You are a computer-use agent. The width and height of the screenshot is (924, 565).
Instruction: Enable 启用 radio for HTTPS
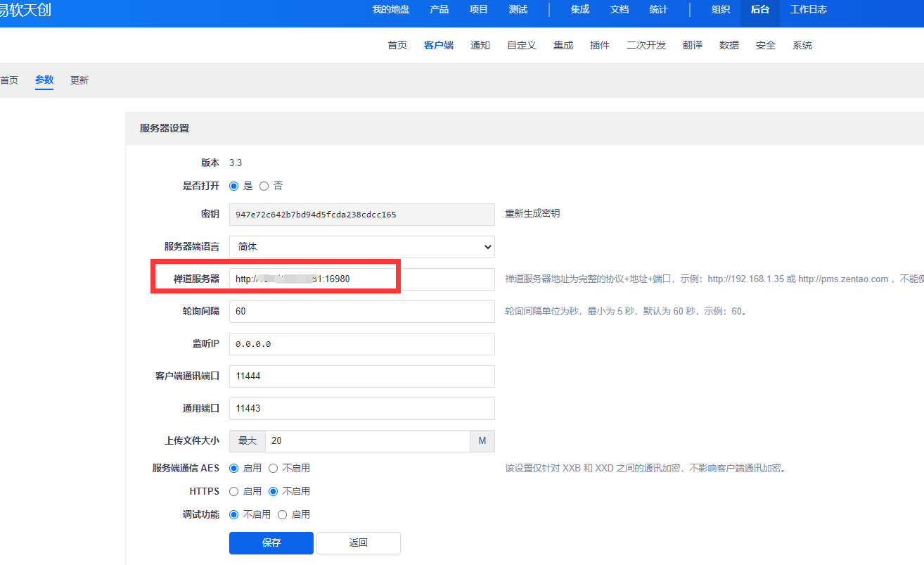pyautogui.click(x=234, y=492)
